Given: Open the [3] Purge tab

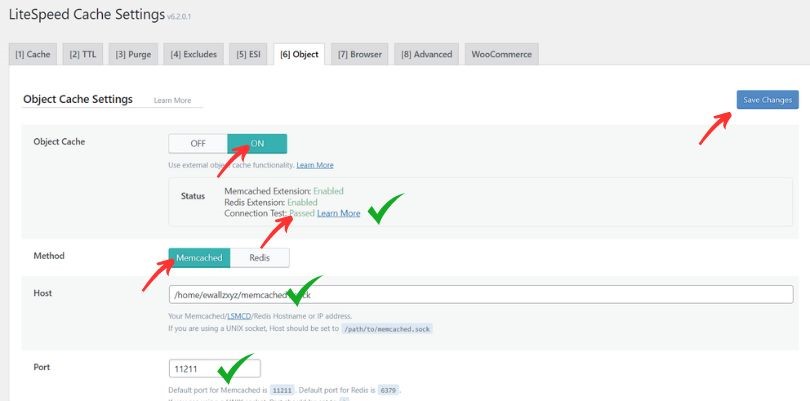Looking at the screenshot, I should click(133, 54).
